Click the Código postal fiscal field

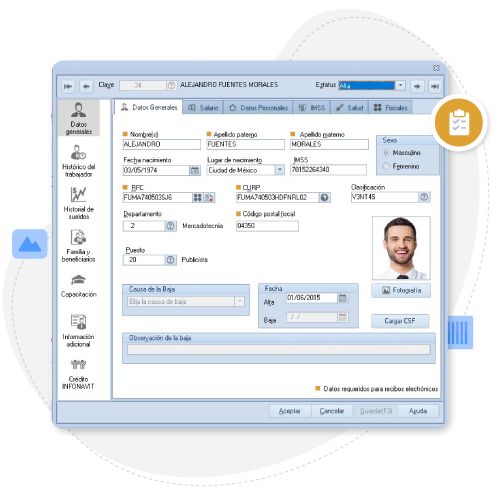(267, 226)
